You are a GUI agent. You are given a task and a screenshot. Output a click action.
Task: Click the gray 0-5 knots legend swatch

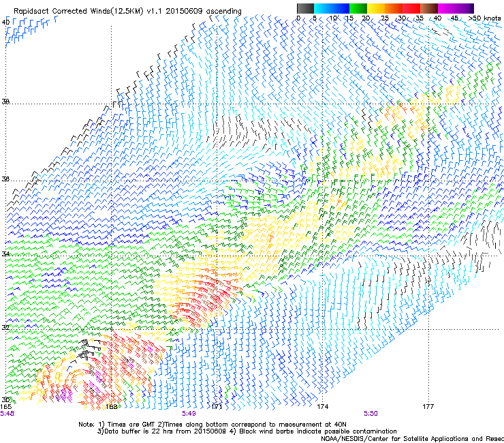point(305,8)
